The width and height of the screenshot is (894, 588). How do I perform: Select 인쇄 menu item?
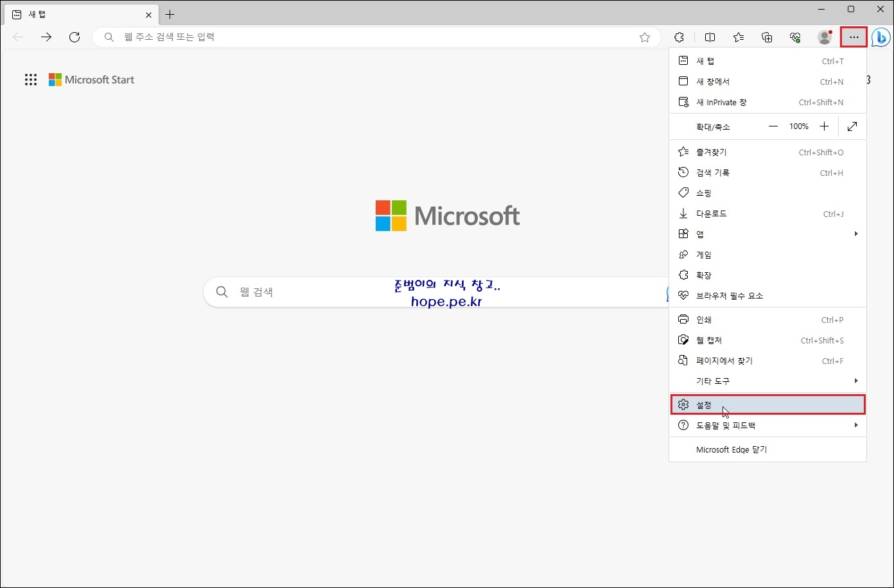(767, 320)
